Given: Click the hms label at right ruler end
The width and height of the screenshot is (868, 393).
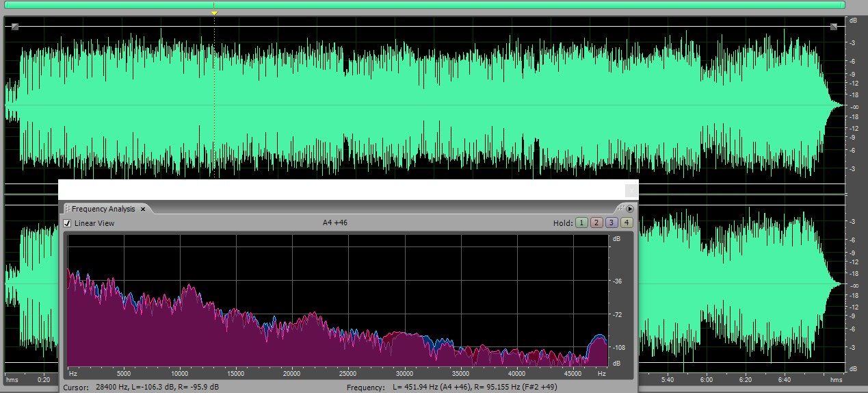Looking at the screenshot, I should [836, 379].
